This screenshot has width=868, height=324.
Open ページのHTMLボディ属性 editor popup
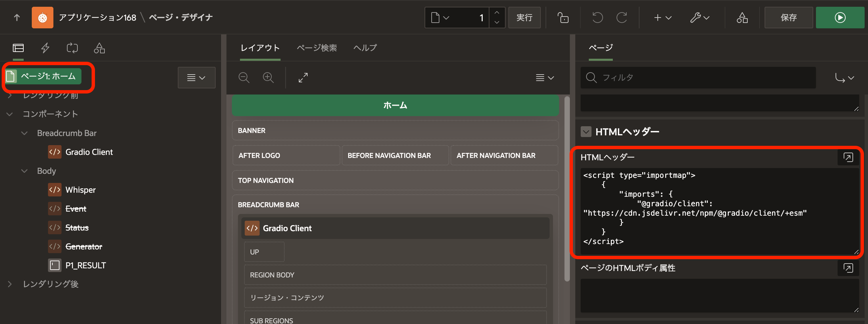click(848, 268)
